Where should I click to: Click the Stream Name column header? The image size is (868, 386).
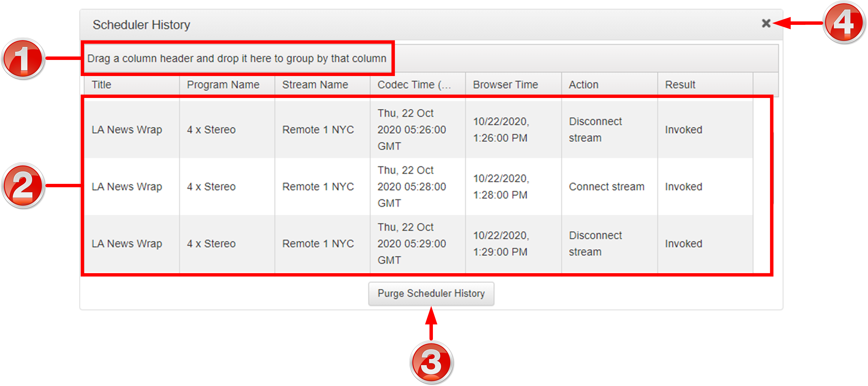(315, 85)
